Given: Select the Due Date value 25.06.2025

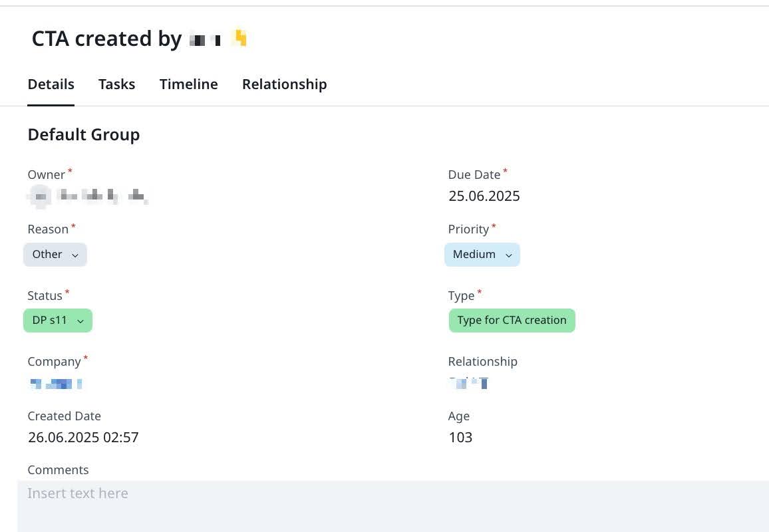Looking at the screenshot, I should click(484, 196).
